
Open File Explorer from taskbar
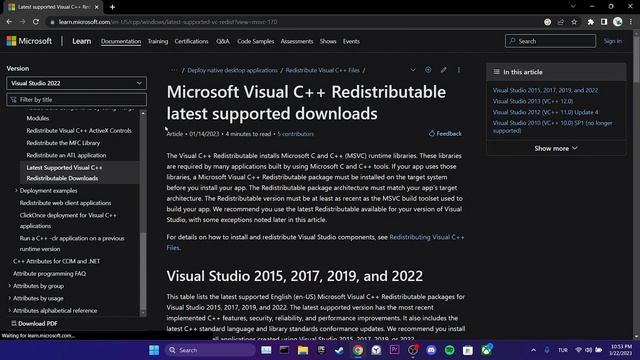302,350
